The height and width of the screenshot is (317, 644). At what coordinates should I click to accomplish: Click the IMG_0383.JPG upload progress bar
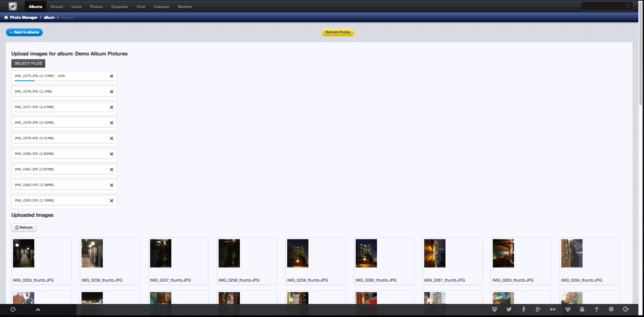point(64,205)
